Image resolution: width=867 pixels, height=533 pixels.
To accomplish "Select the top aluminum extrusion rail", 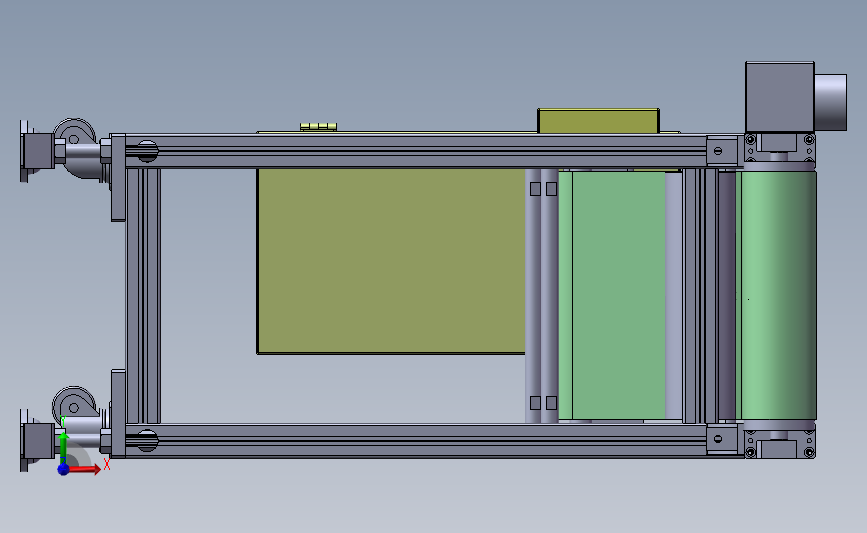I will tap(416, 150).
